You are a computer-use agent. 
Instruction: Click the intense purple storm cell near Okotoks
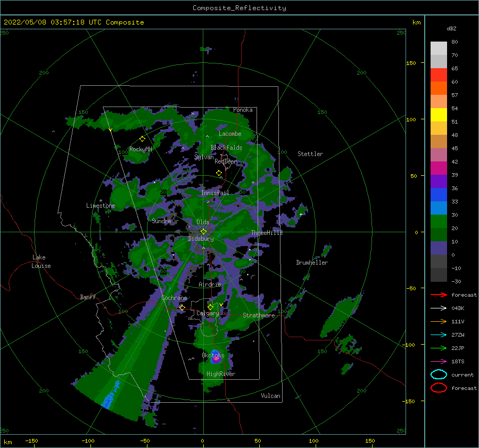(216, 359)
